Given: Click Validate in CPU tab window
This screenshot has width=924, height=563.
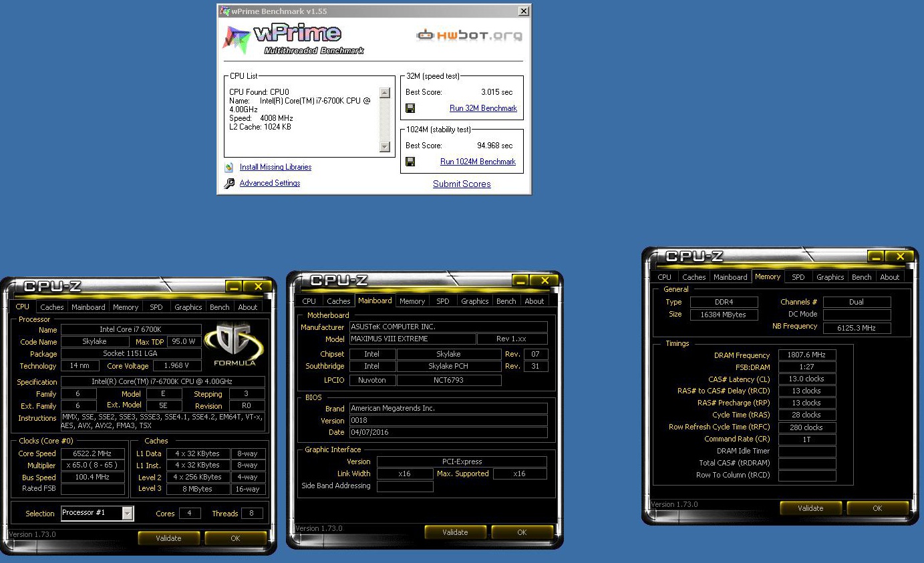Looking at the screenshot, I should coord(168,538).
